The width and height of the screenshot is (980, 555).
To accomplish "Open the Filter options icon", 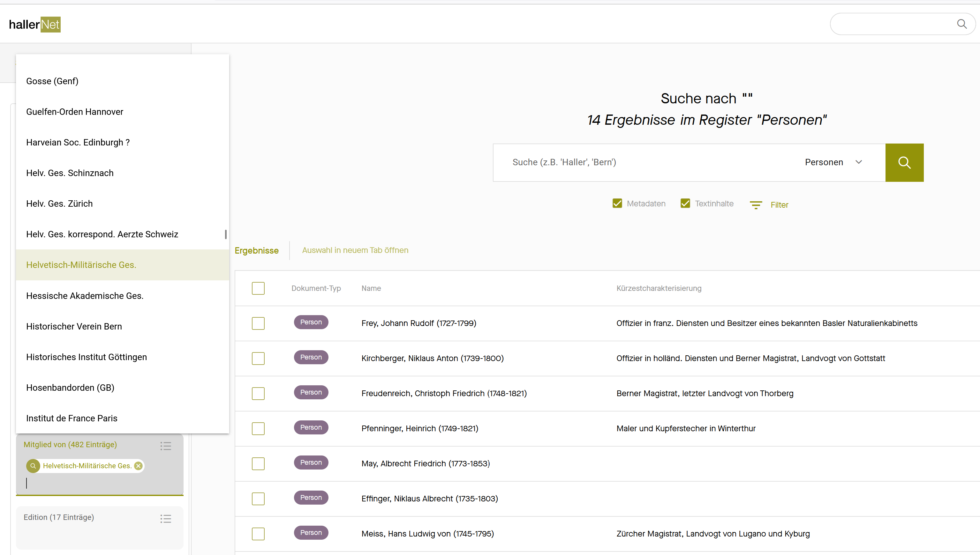I will tap(756, 205).
